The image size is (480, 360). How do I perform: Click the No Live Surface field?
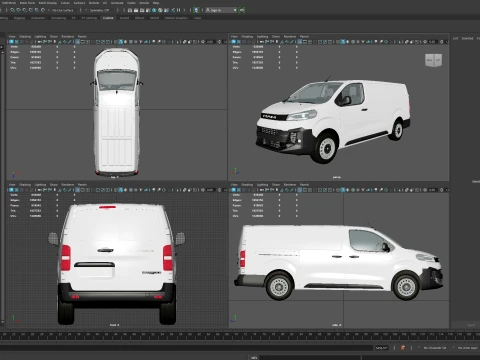pos(63,10)
